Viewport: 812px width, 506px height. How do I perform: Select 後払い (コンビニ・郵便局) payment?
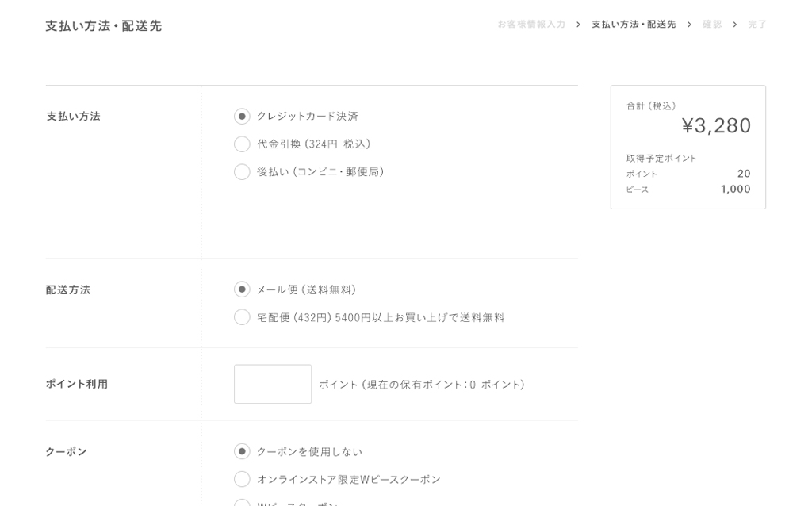[x=242, y=171]
